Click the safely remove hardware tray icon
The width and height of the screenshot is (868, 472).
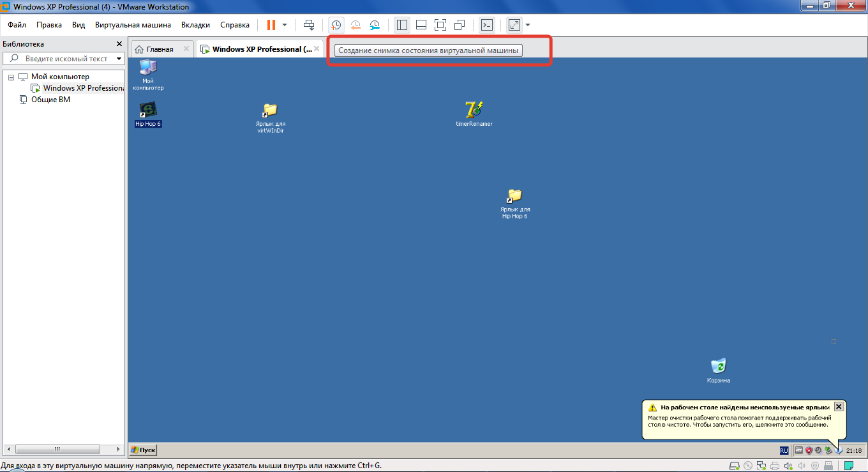pos(828,450)
